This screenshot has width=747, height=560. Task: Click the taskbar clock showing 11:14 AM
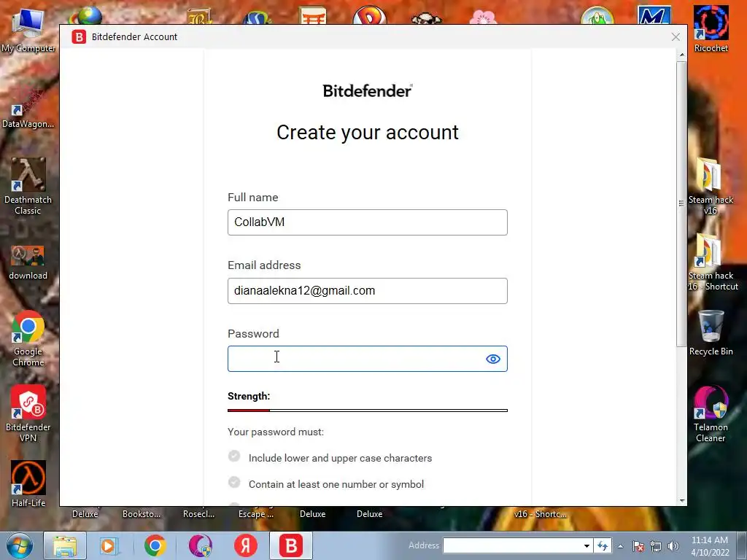coord(710,545)
